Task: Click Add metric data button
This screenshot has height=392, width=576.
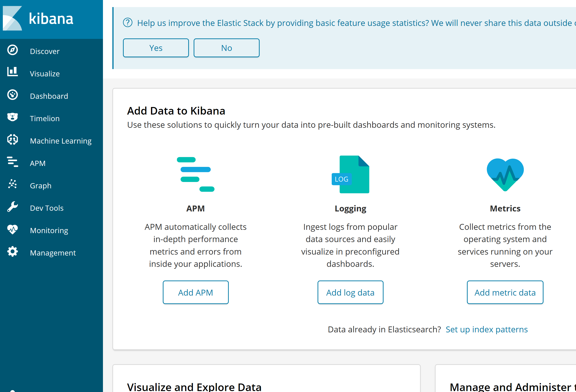Action: tap(504, 292)
